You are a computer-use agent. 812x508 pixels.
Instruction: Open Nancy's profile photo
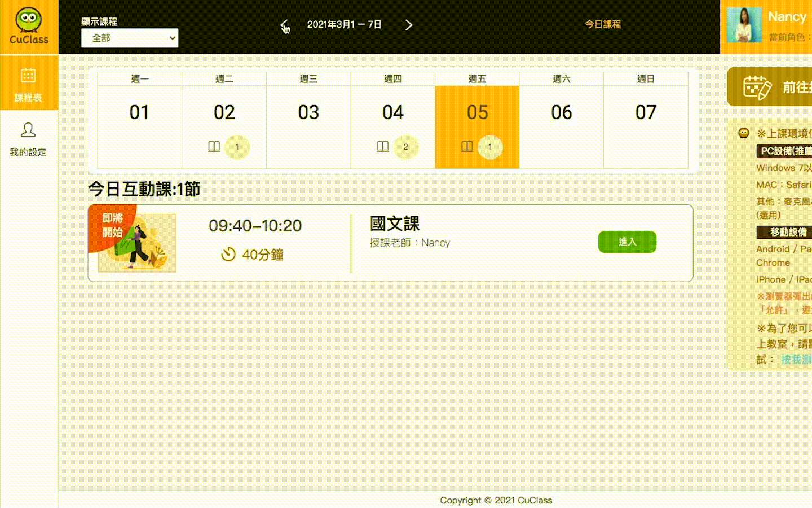(744, 25)
